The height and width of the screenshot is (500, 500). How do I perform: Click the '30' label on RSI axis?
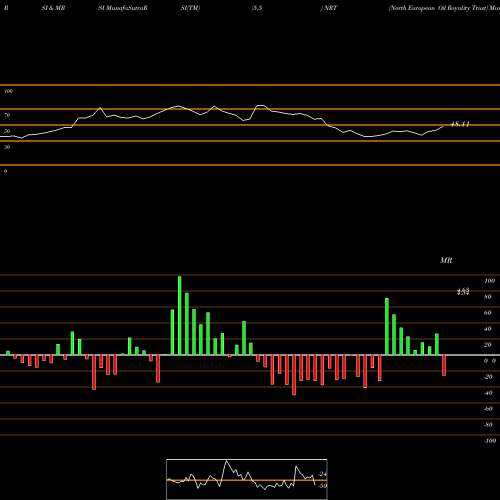[x=7, y=147]
